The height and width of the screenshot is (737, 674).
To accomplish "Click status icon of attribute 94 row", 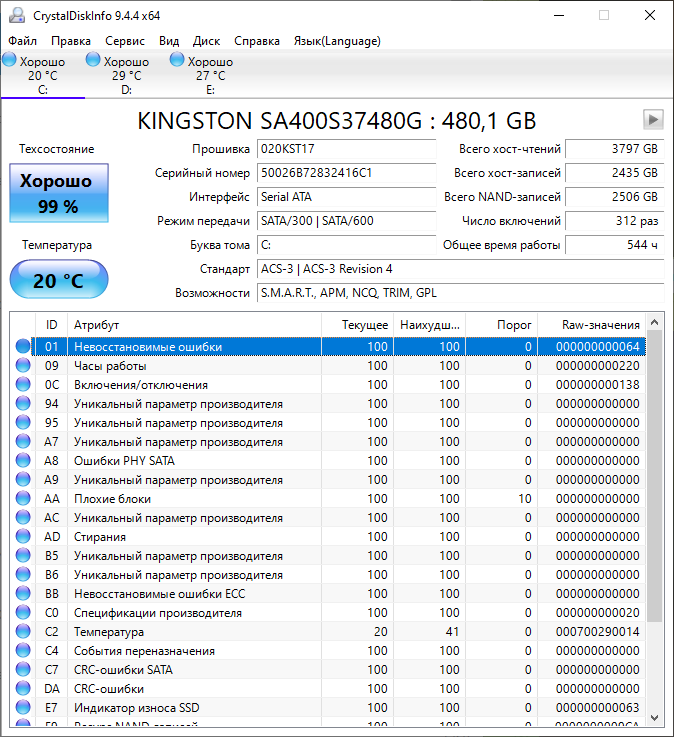I will [23, 403].
